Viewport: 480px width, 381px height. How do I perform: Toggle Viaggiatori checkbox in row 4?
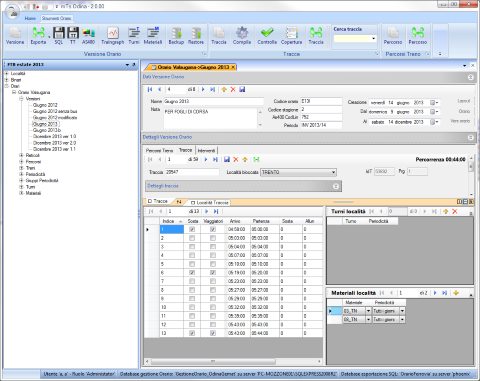pos(213,255)
